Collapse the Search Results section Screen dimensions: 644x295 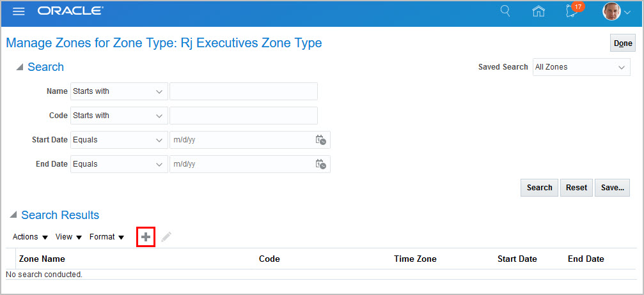coord(13,215)
